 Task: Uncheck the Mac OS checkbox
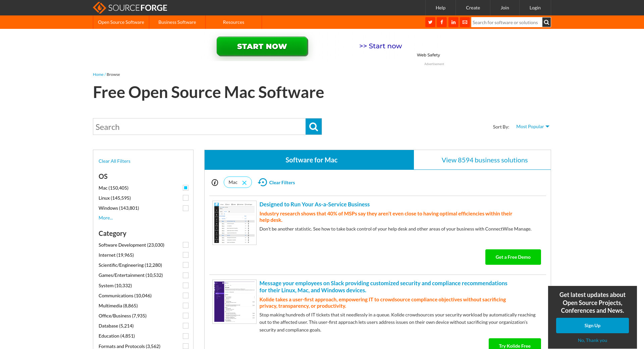pyautogui.click(x=186, y=188)
